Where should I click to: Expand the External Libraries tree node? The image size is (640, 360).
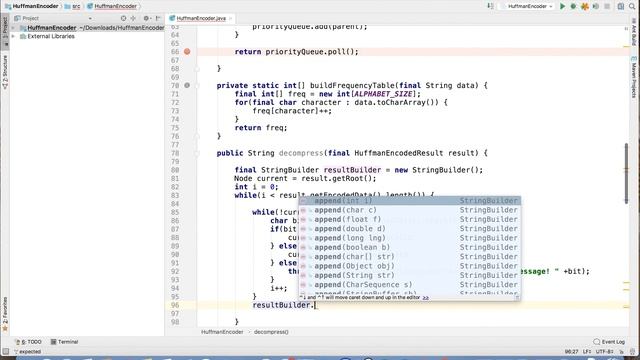coord(13,36)
